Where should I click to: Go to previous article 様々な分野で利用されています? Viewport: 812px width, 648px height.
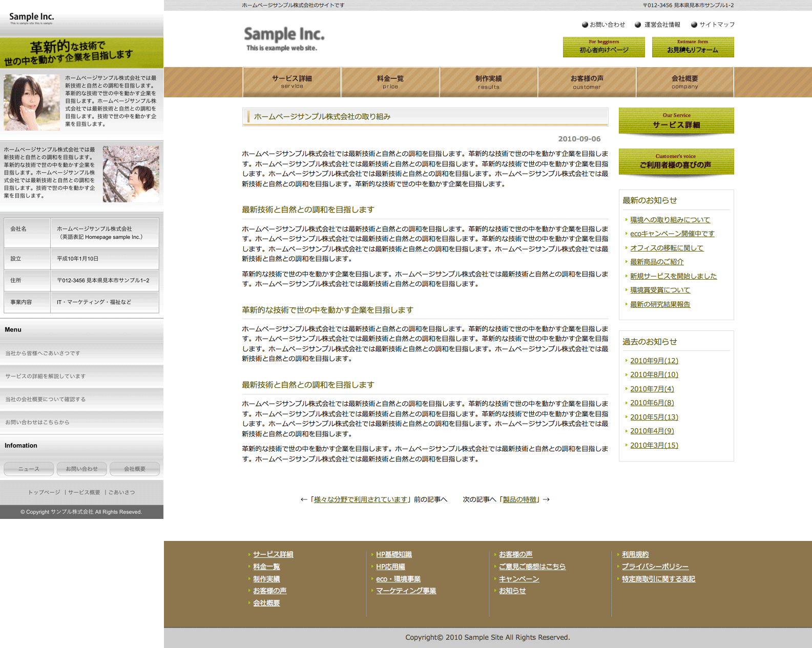click(361, 499)
